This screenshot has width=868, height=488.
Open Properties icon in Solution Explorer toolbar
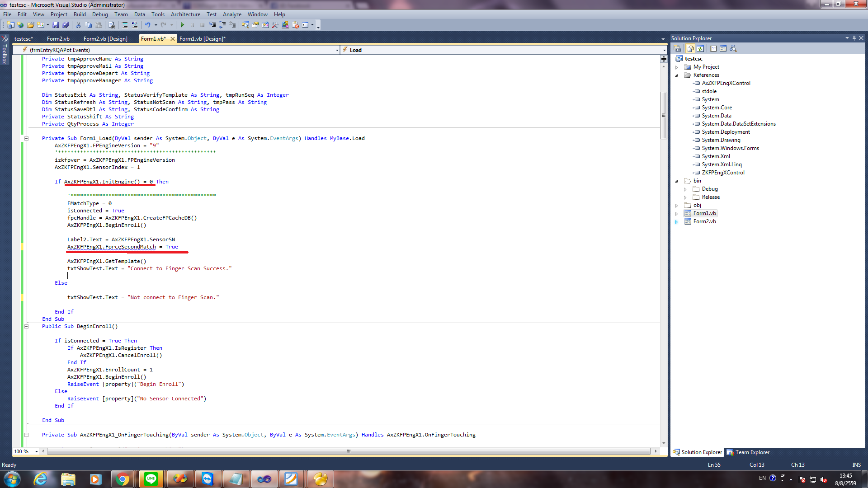coord(677,48)
